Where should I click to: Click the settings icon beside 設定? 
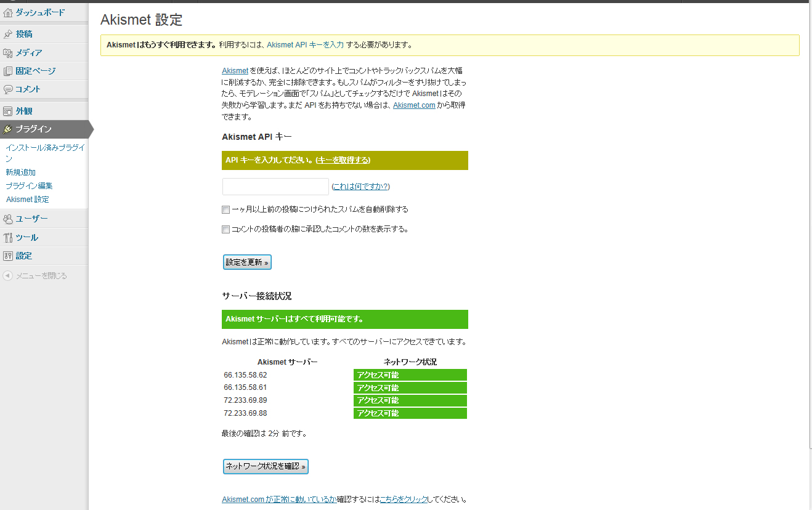8,256
